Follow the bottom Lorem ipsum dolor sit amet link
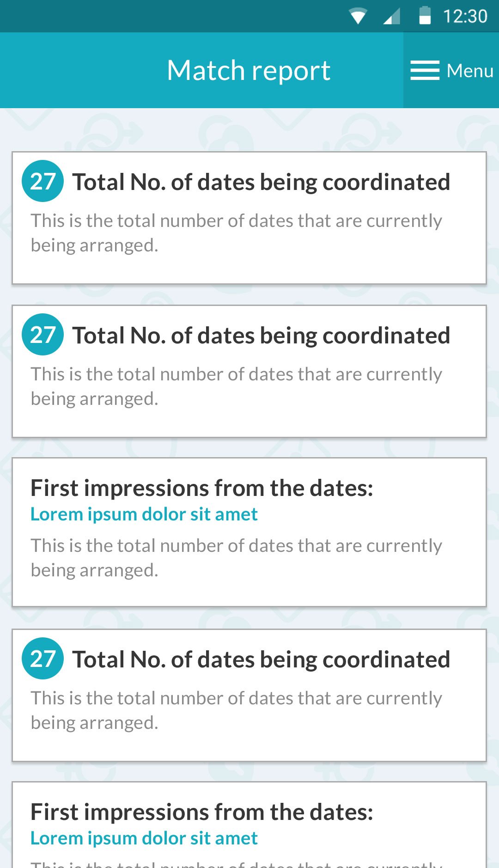Viewport: 499px width, 868px height. click(x=144, y=838)
